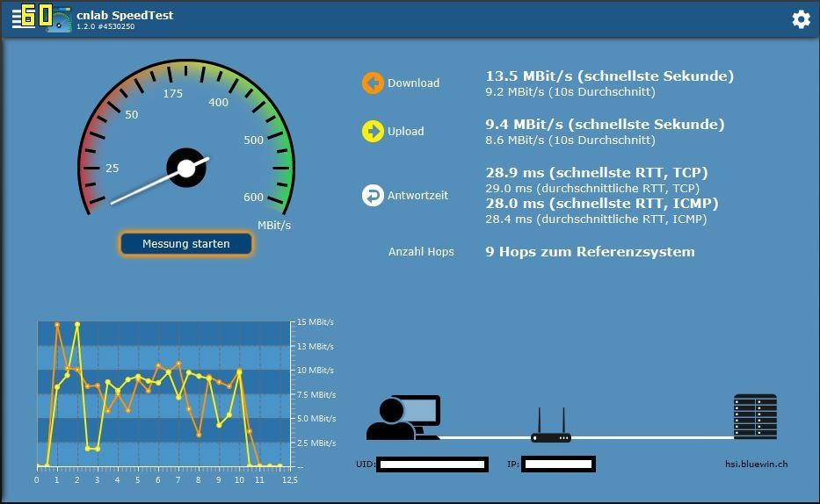Click the router icon with antennas
Screen dimensions: 820x504
click(x=551, y=425)
